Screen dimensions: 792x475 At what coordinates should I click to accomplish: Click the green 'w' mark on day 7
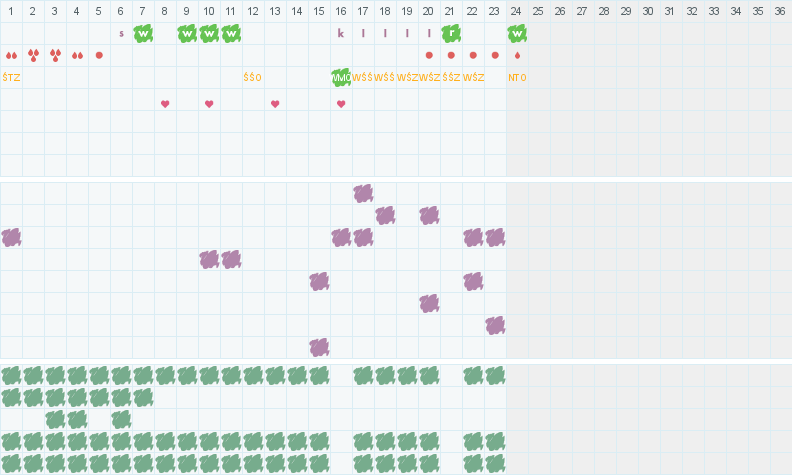click(x=143, y=33)
